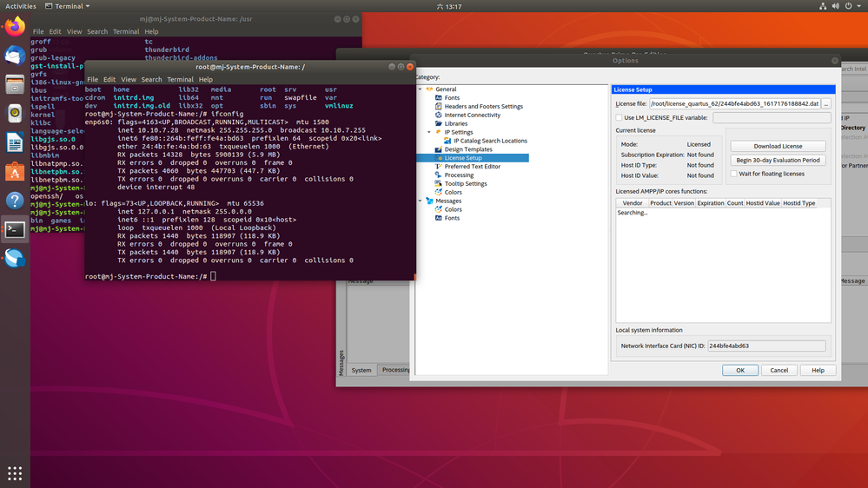Begin the 30-day Evaluation Period
This screenshot has height=488, width=868.
click(x=777, y=160)
